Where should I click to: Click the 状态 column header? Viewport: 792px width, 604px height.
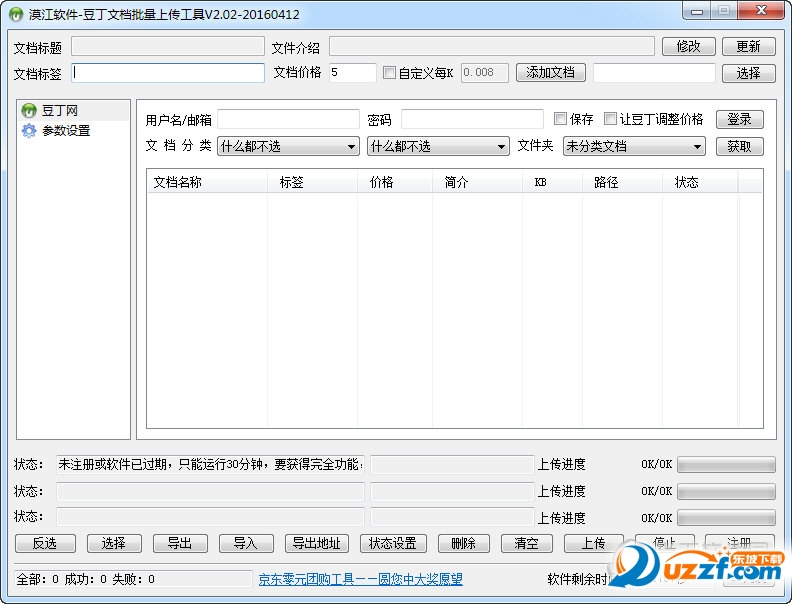700,182
